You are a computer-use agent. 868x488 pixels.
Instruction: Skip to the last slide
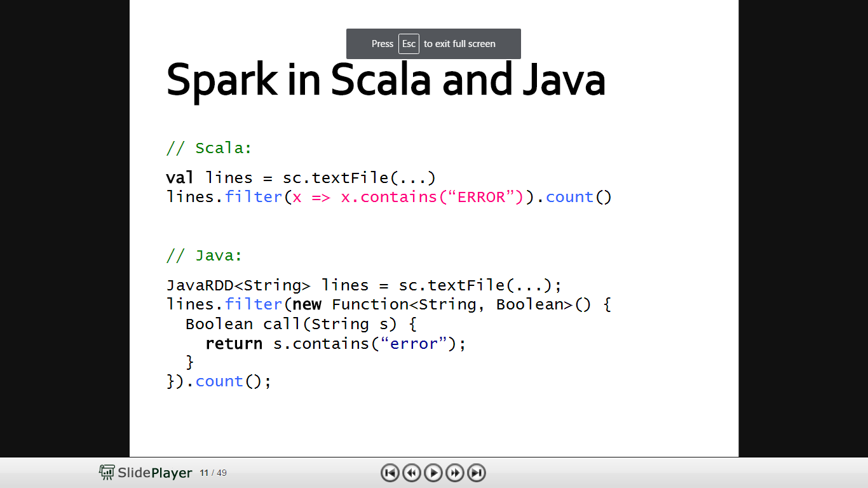475,473
